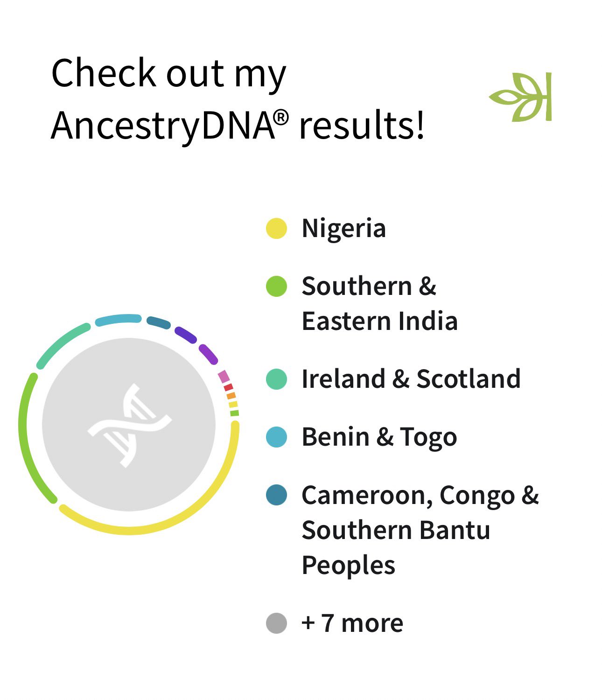Select Cameroon, Congo & Southern Bantu Peoples label
Viewport: 602px width, 700px height.
coord(420,530)
